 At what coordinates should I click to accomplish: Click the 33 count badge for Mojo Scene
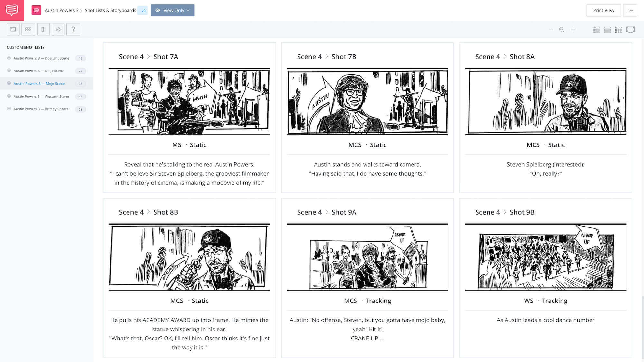tap(80, 84)
